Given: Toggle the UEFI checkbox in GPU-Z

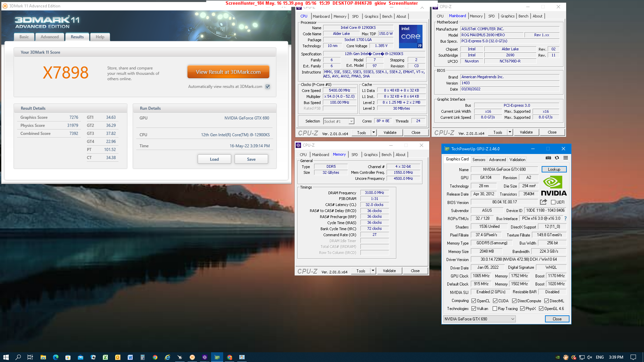Looking at the screenshot, I should click(x=553, y=202).
